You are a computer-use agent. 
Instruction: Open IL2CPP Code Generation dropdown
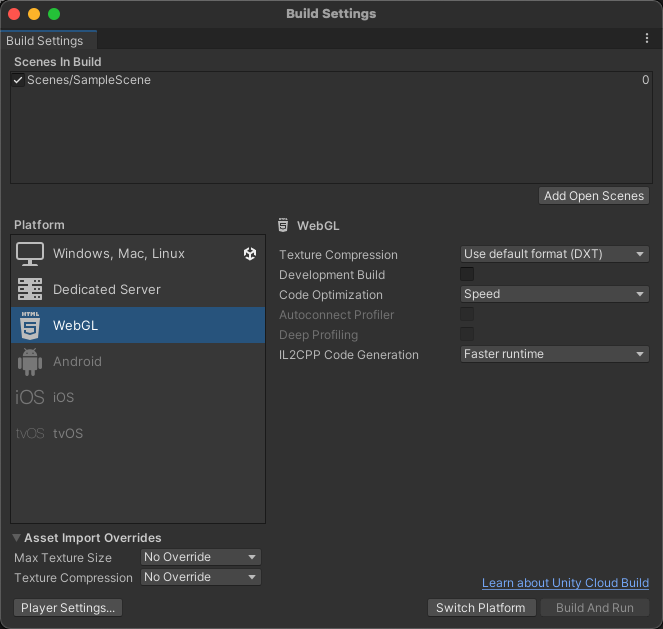(554, 354)
